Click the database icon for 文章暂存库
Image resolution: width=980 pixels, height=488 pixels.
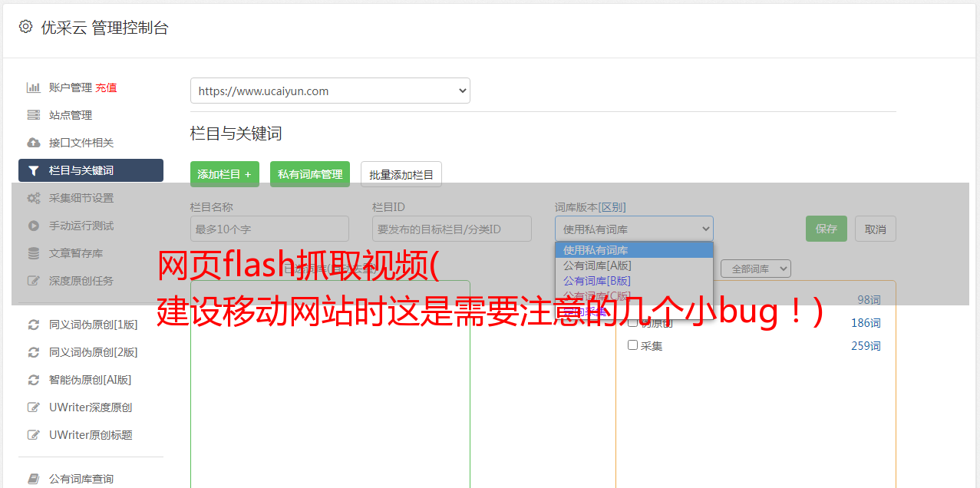(x=34, y=253)
